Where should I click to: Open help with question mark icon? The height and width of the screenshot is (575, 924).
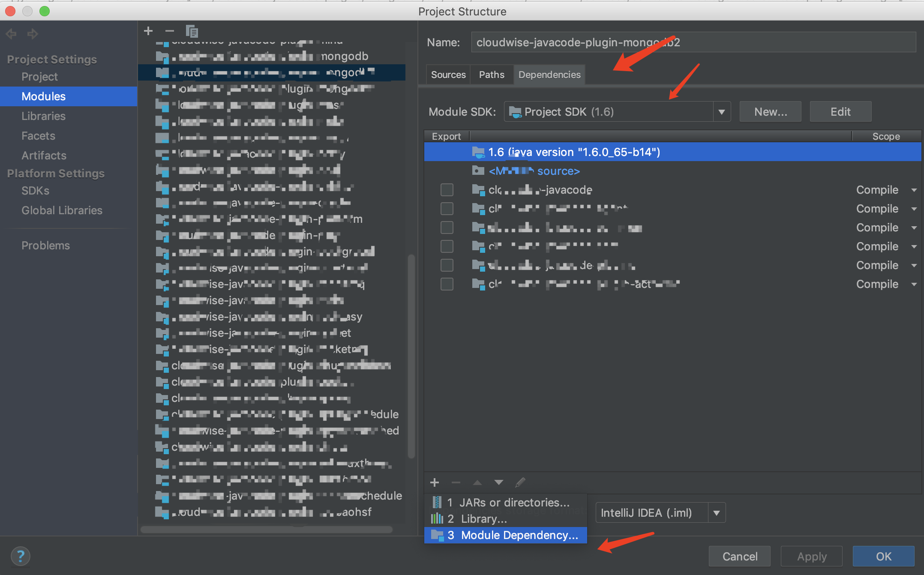pos(20,556)
